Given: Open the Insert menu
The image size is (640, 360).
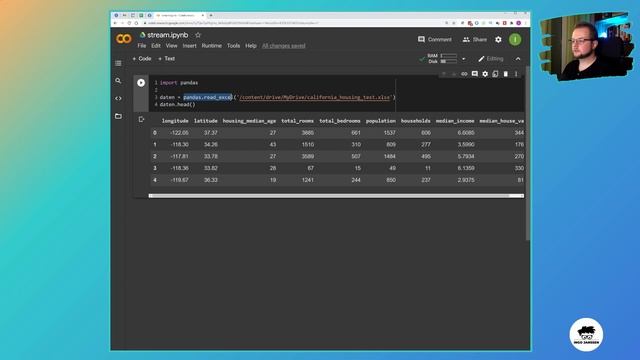Looking at the screenshot, I should [x=189, y=46].
